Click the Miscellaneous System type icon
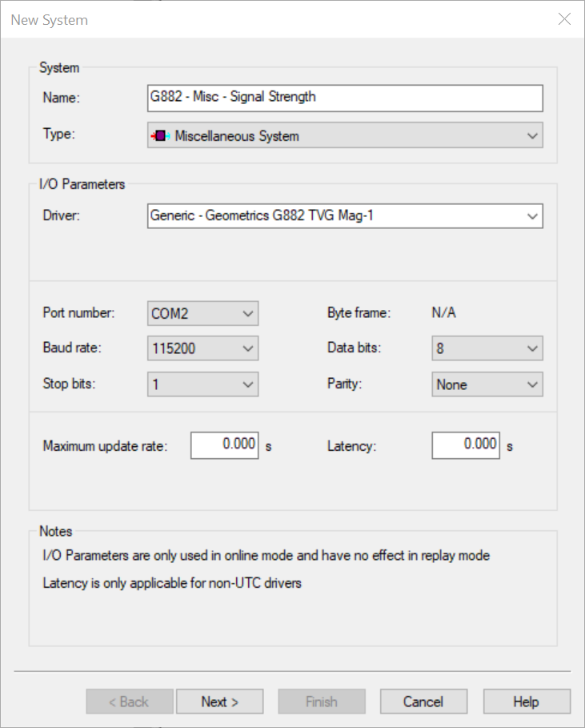The width and height of the screenshot is (585, 728). click(x=159, y=136)
